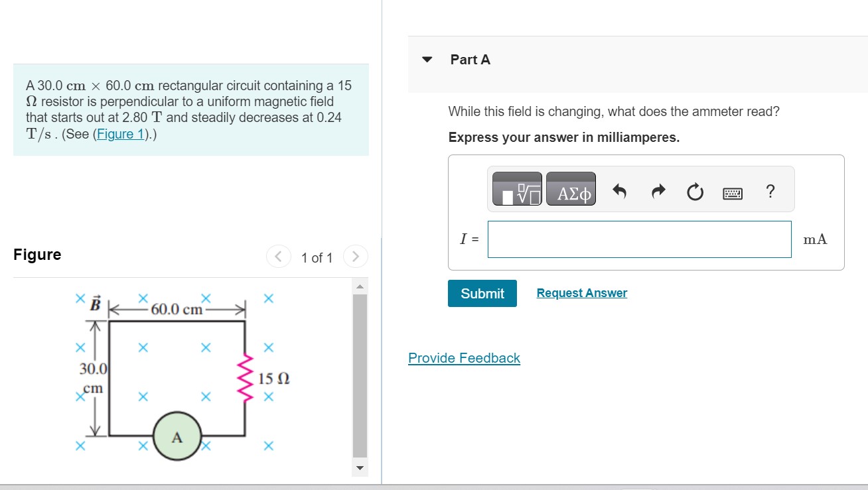Click the figure scrollbar down arrow
Image resolution: width=868 pixels, height=490 pixels.
click(359, 468)
